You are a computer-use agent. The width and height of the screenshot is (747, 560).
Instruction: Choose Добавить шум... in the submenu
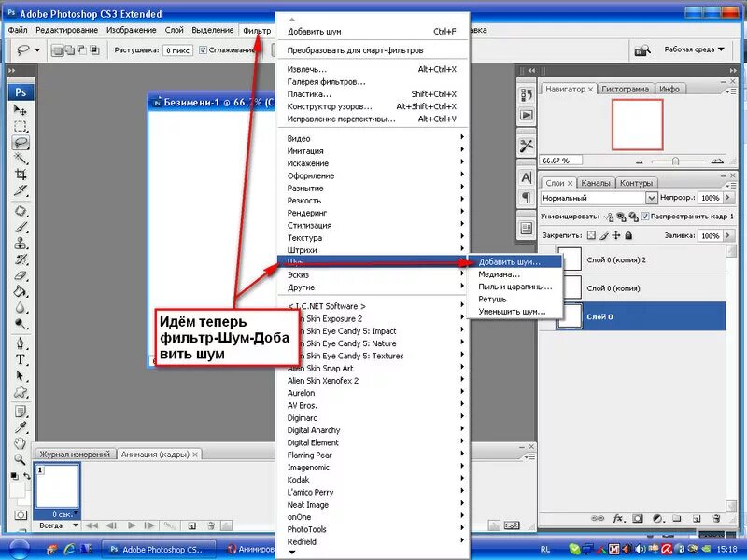pyautogui.click(x=515, y=262)
